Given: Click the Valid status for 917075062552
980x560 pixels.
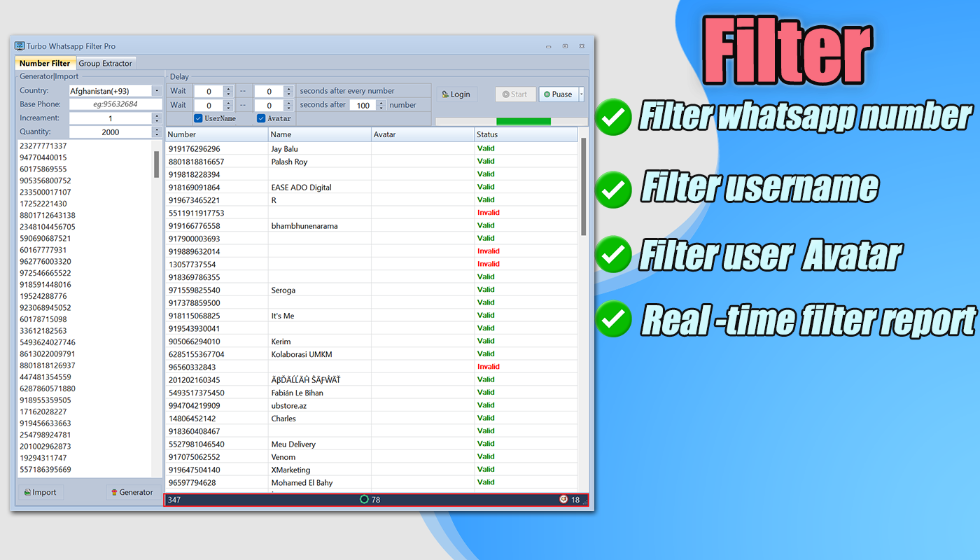Looking at the screenshot, I should [486, 457].
